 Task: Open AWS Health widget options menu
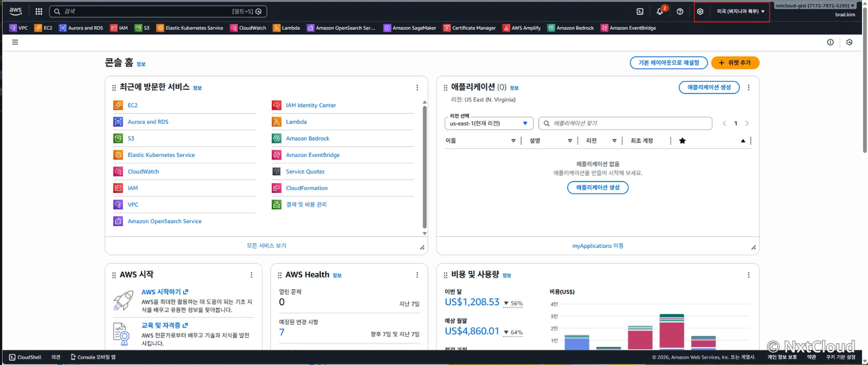(417, 275)
